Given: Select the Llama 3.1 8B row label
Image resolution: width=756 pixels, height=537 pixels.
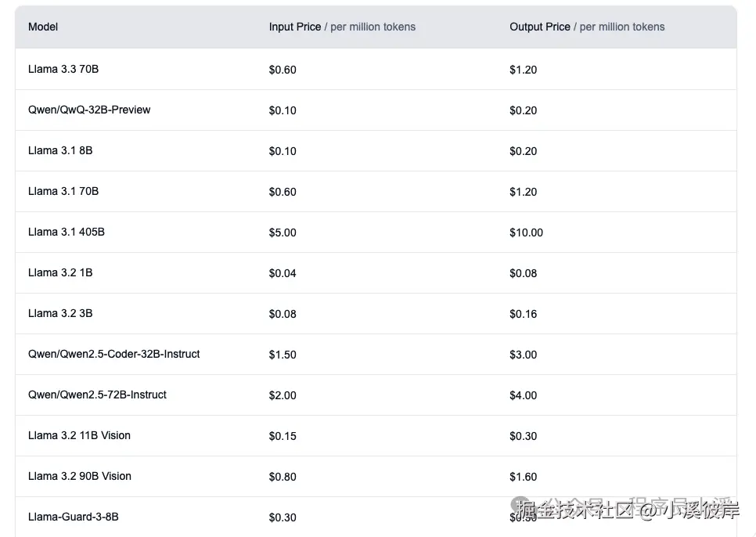Looking at the screenshot, I should point(60,150).
